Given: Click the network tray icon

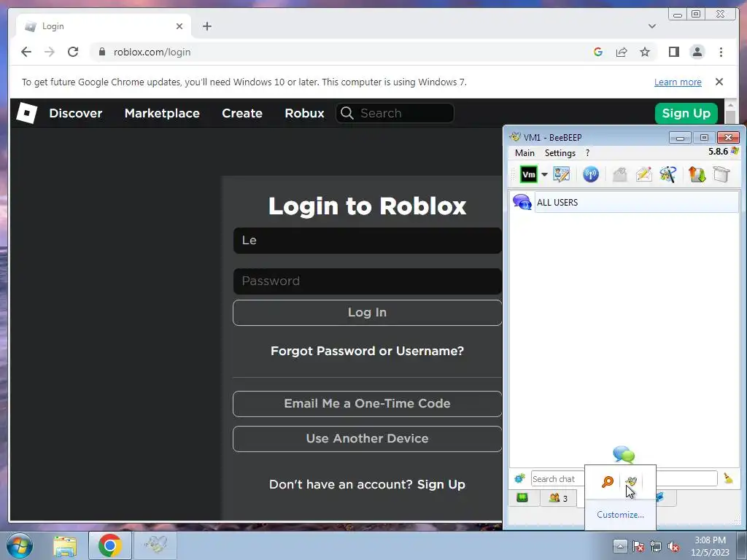Looking at the screenshot, I should click(x=656, y=546).
